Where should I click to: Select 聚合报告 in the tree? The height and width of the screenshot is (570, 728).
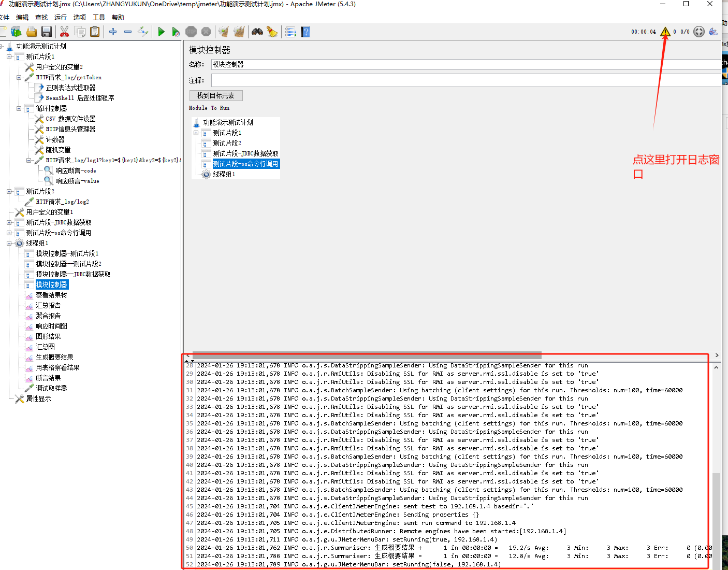point(48,316)
